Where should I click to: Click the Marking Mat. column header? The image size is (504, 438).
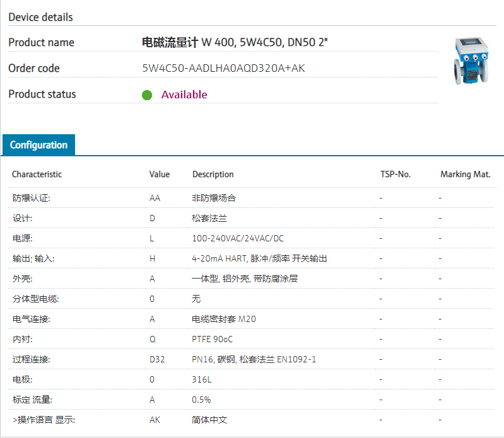click(x=465, y=175)
